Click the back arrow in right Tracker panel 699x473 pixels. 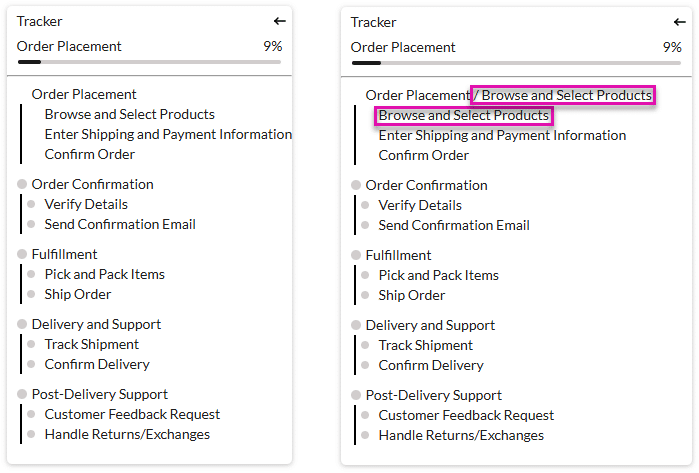(680, 22)
